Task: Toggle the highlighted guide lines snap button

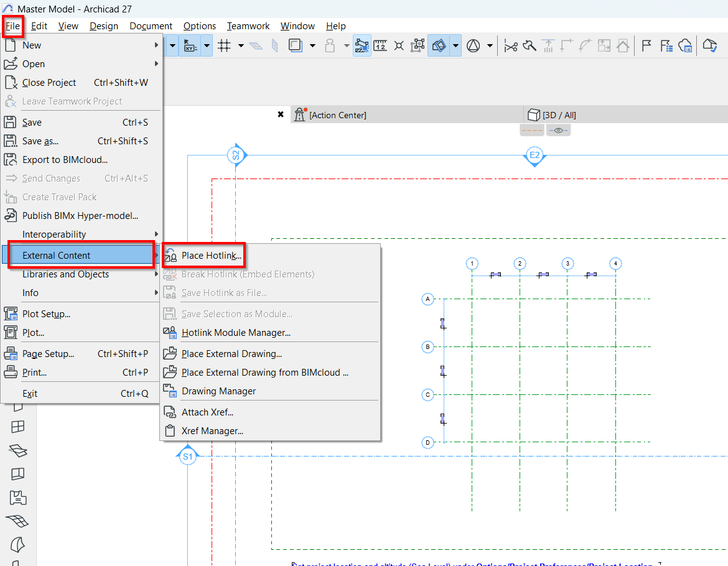Action: [x=362, y=45]
